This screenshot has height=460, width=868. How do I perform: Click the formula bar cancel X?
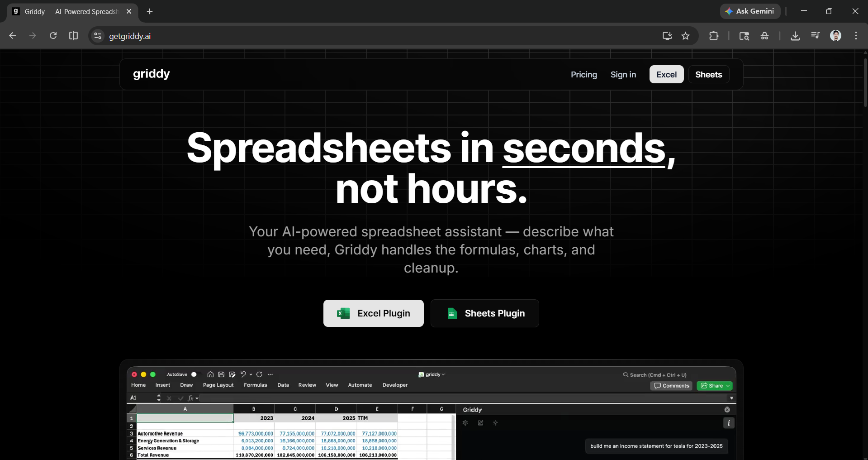pos(169,398)
